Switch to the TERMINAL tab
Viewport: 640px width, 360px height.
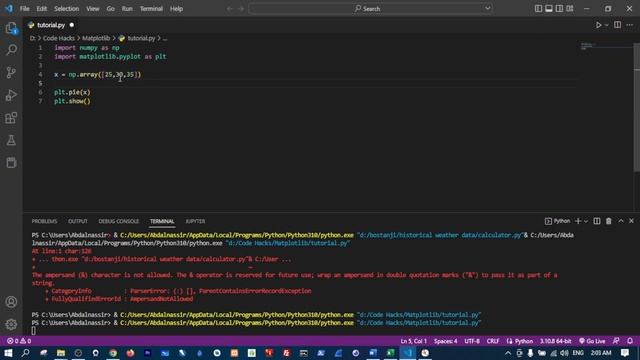pos(162,221)
